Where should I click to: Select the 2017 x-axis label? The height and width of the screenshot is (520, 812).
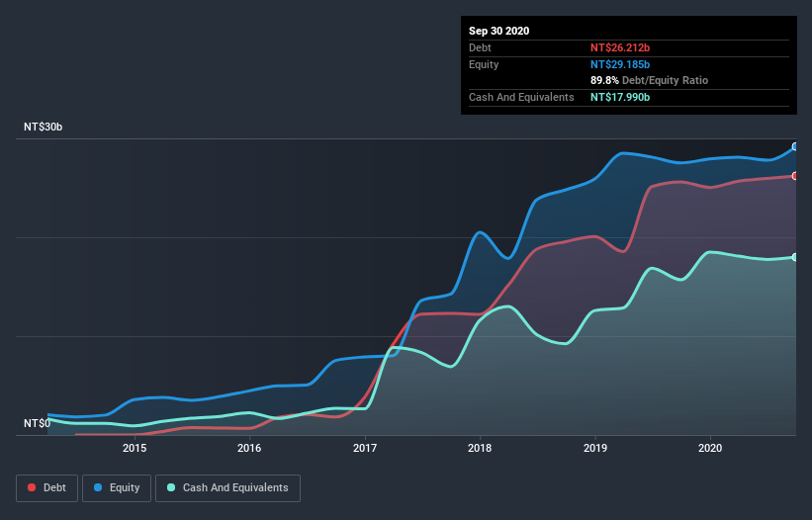coord(365,448)
